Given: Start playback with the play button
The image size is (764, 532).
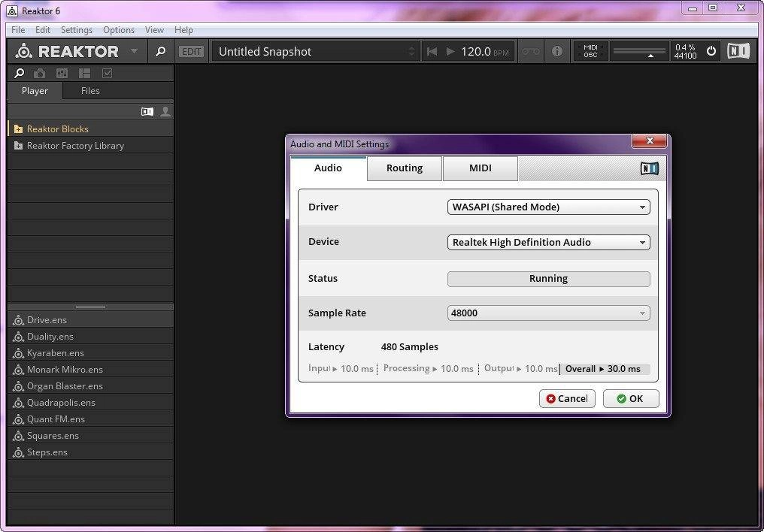Looking at the screenshot, I should (450, 51).
